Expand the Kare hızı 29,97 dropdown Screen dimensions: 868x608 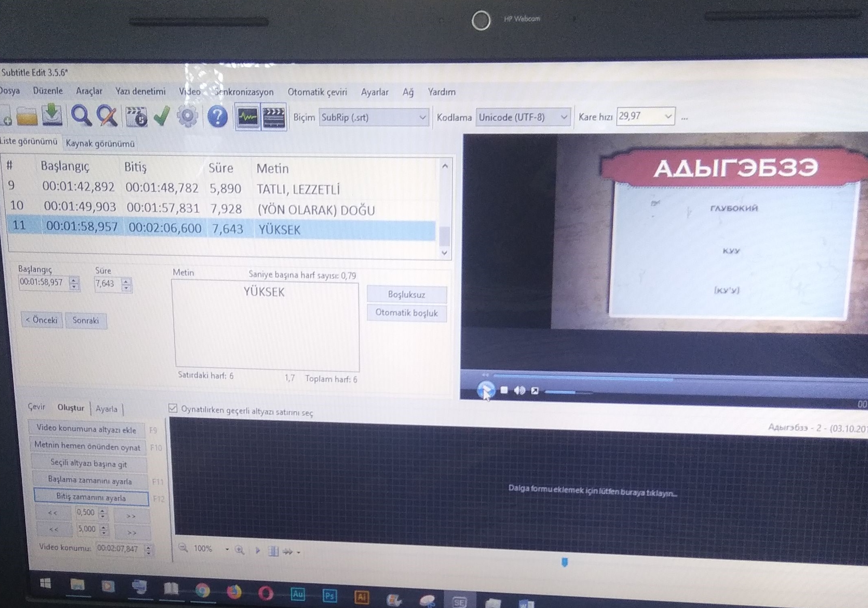[x=668, y=116]
